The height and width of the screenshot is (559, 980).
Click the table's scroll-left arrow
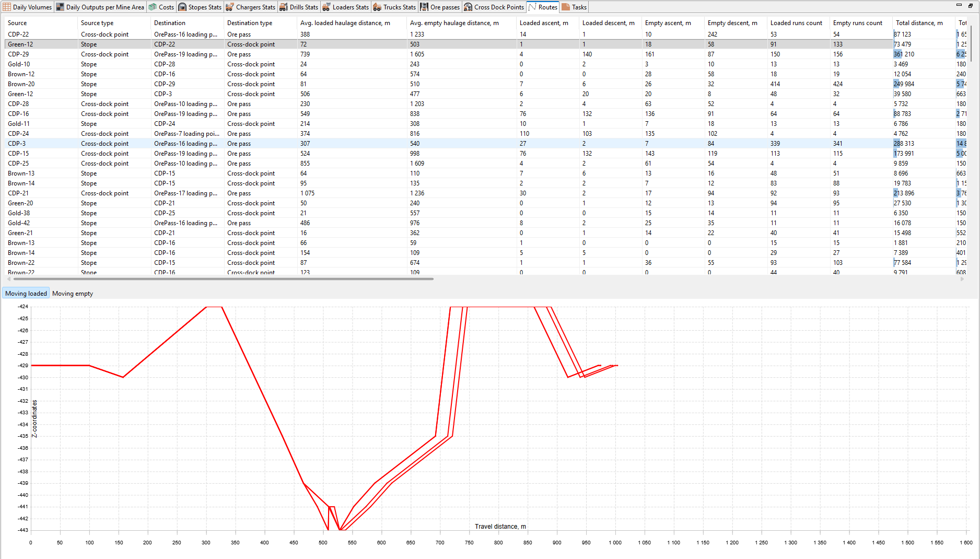tap(8, 279)
